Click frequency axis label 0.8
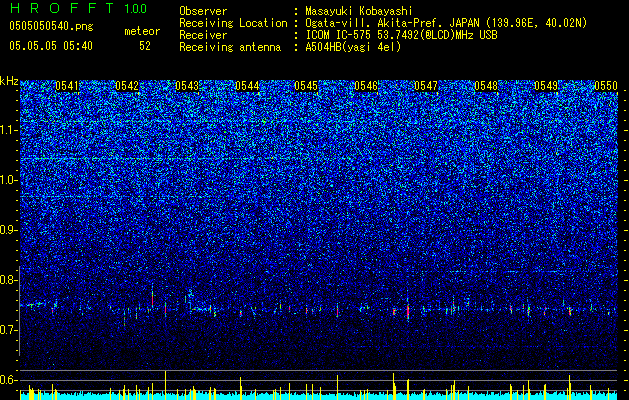629x400 pixels. click(x=9, y=280)
